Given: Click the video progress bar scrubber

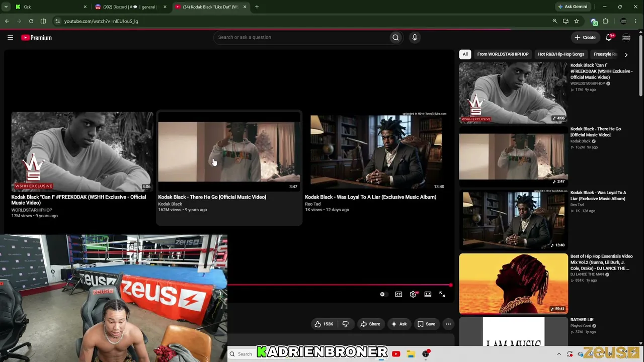Looking at the screenshot, I should coord(450,285).
